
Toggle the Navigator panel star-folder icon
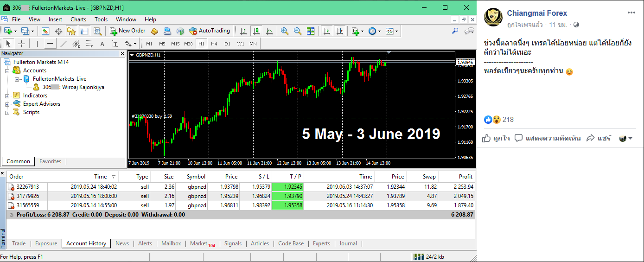coord(71,31)
